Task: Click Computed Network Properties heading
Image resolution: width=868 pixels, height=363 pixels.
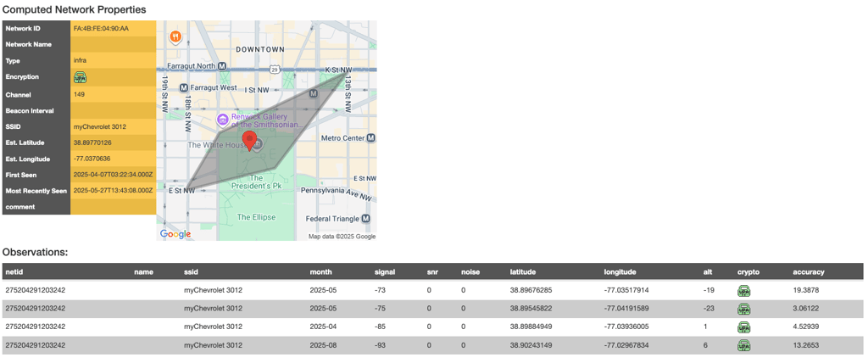Action: tap(75, 9)
